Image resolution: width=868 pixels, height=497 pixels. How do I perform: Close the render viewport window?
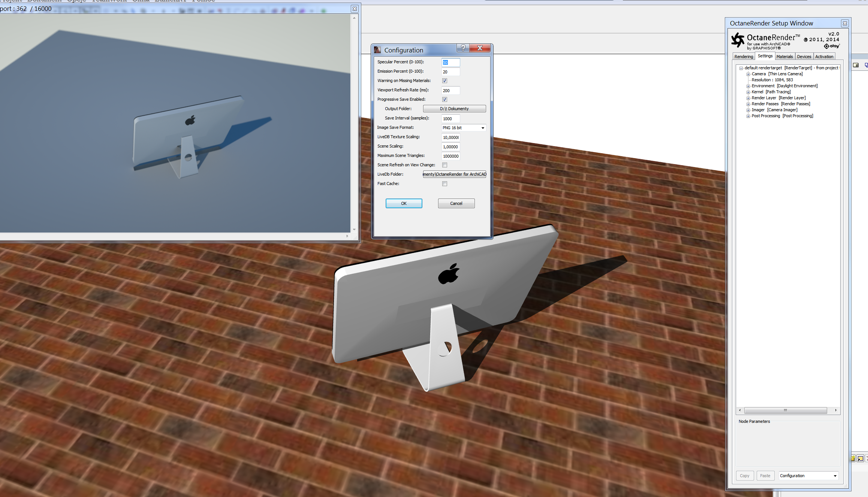tap(355, 9)
